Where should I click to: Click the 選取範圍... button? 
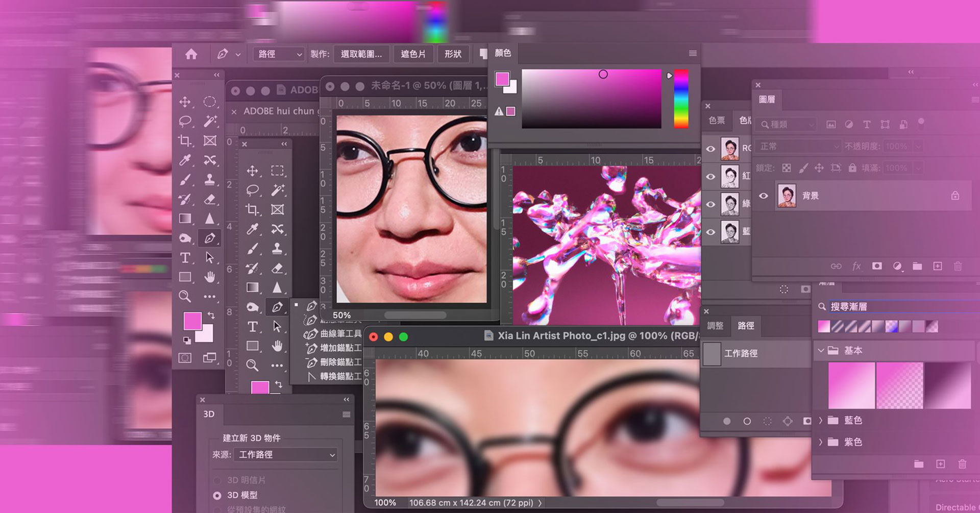(361, 54)
